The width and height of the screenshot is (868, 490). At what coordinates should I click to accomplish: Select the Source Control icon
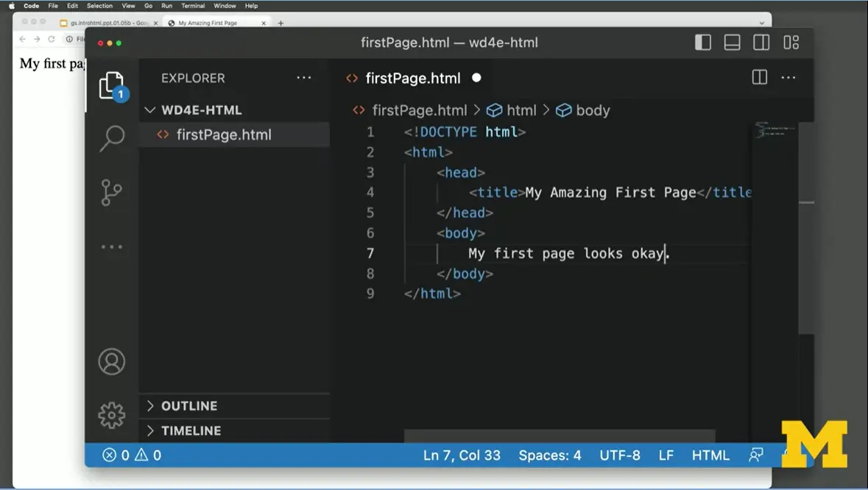pos(112,191)
